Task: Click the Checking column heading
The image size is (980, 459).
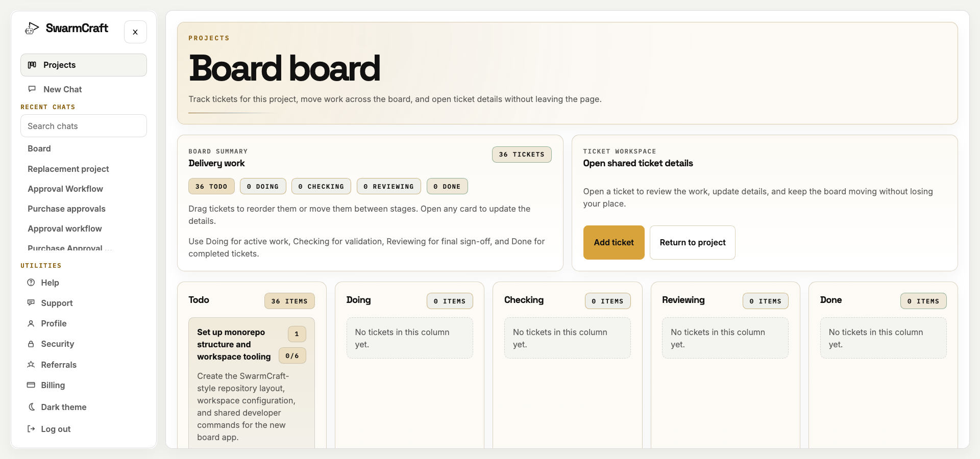Action: tap(524, 300)
